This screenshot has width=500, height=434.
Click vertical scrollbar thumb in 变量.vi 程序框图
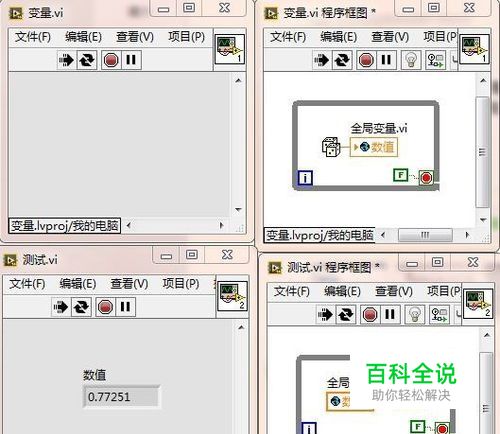coord(482,152)
